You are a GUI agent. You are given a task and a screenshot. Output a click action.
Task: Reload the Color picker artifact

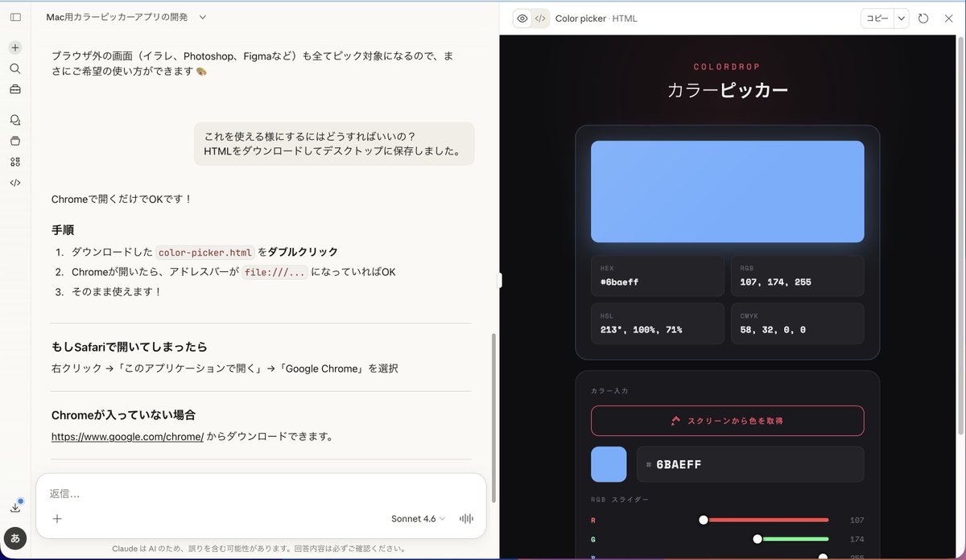tap(923, 18)
